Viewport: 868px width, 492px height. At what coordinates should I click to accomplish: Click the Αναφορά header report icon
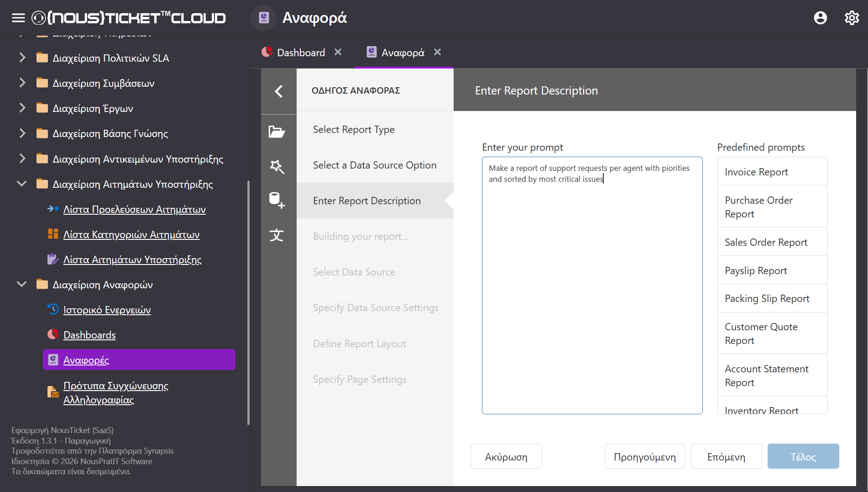[x=264, y=18]
